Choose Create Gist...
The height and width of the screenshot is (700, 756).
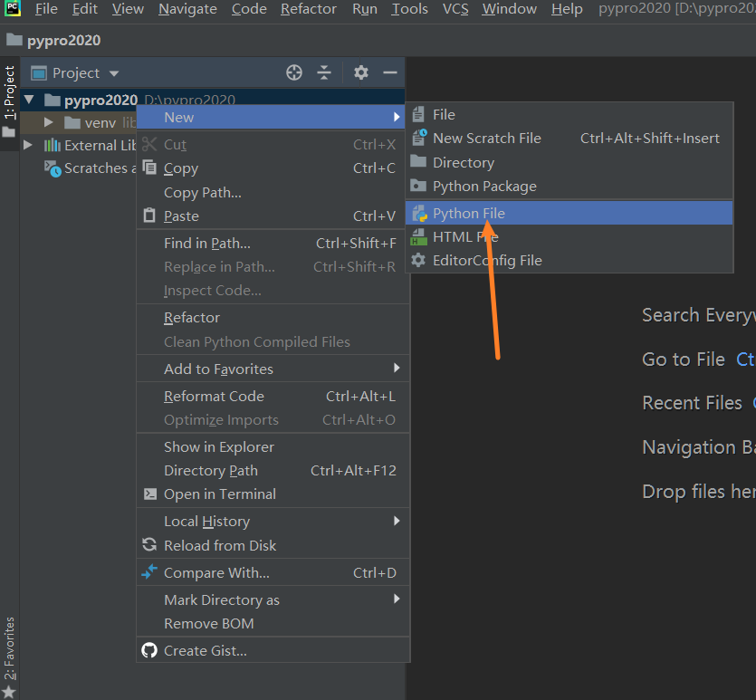pos(273,650)
